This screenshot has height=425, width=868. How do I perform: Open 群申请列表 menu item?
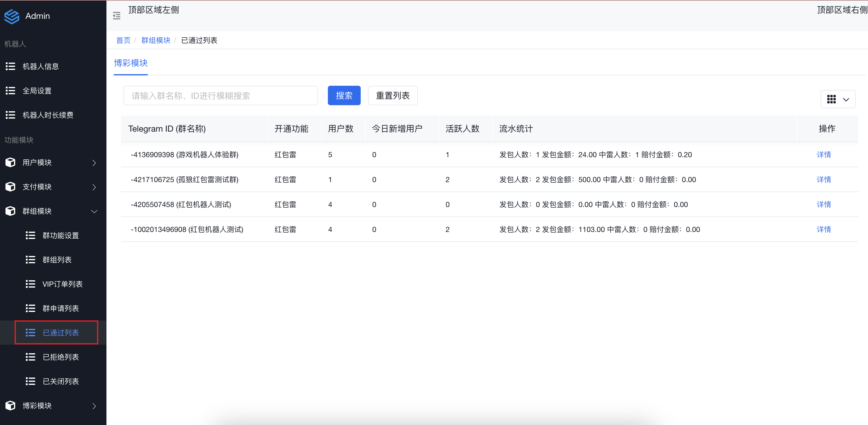[x=61, y=309]
